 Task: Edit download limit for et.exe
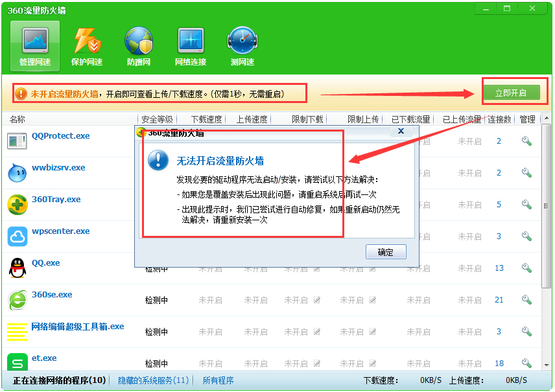(317, 363)
